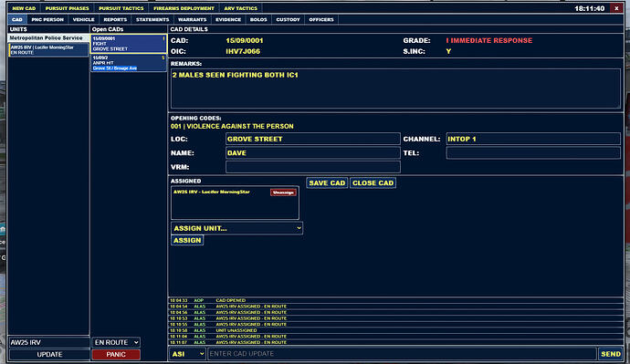Click the CHANNEL field with INTOP 1
This screenshot has height=364, width=630.
[x=533, y=139]
